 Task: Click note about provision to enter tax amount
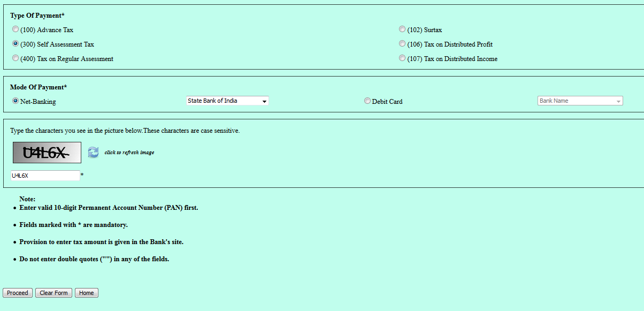tap(101, 242)
